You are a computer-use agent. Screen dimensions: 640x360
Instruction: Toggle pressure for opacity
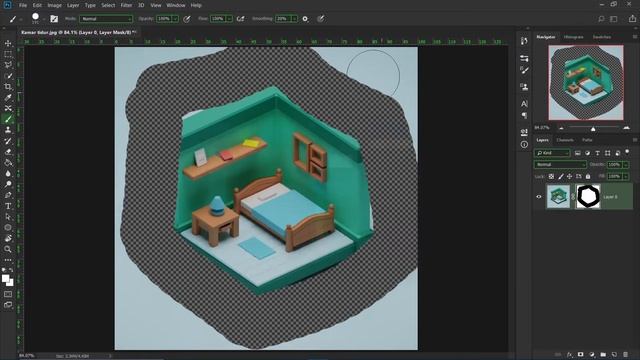pyautogui.click(x=187, y=19)
